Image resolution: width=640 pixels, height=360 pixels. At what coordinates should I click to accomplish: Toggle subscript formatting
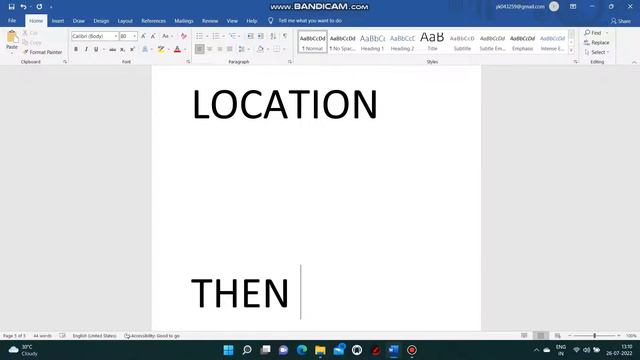click(x=122, y=49)
